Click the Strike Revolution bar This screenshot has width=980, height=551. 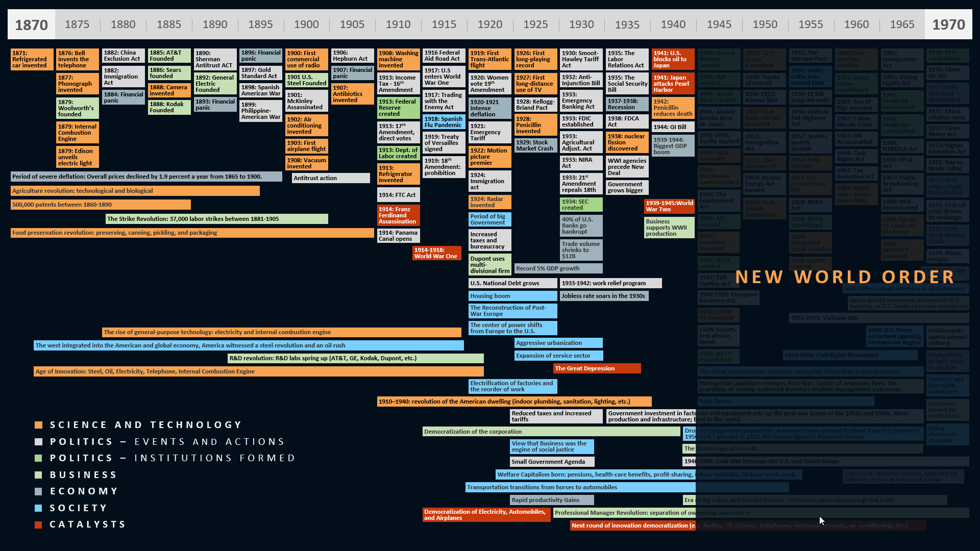tap(216, 219)
